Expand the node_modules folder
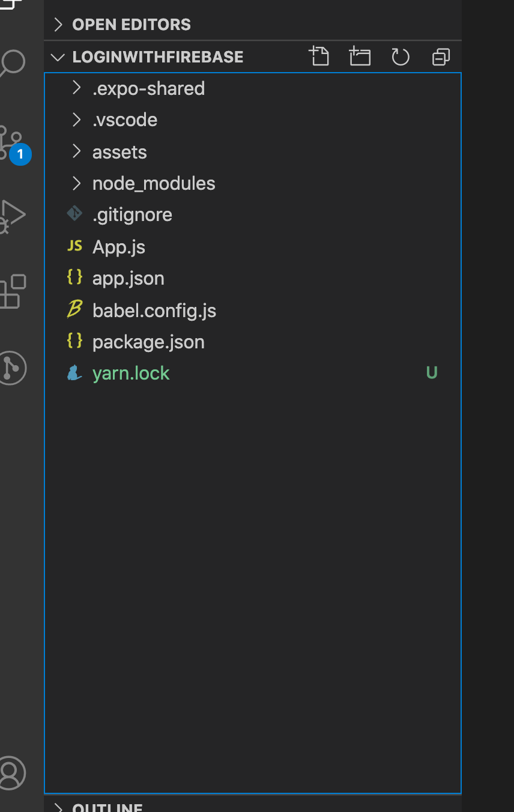 (154, 183)
